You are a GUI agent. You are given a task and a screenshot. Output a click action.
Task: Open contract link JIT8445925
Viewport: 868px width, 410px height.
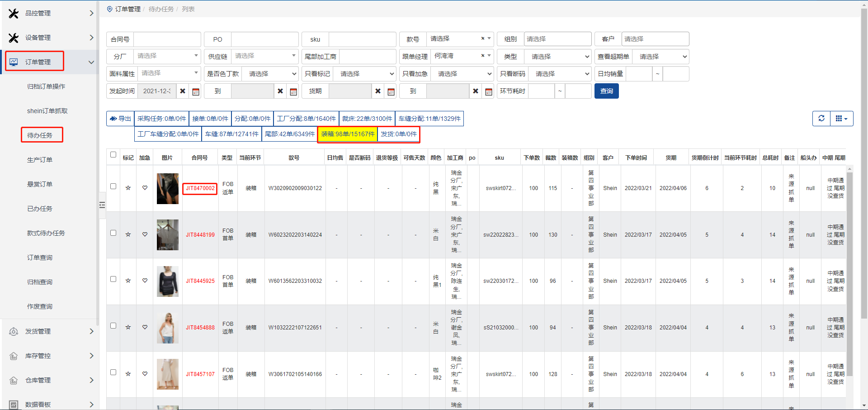pyautogui.click(x=200, y=281)
